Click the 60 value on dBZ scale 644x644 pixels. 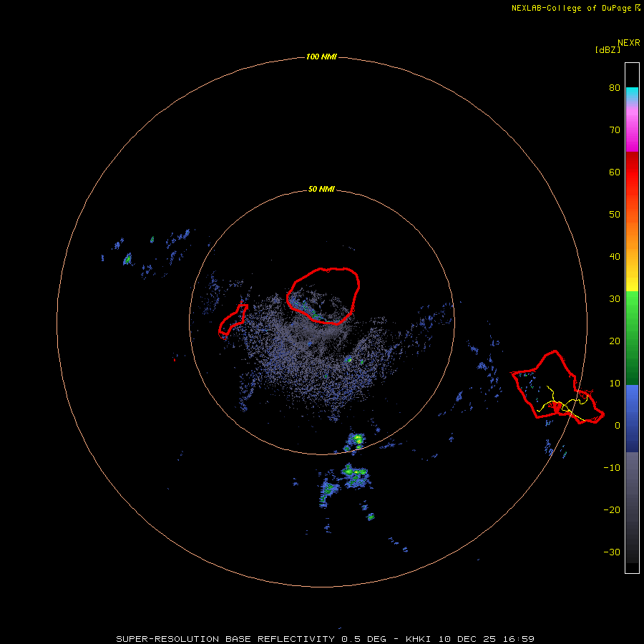tap(615, 172)
